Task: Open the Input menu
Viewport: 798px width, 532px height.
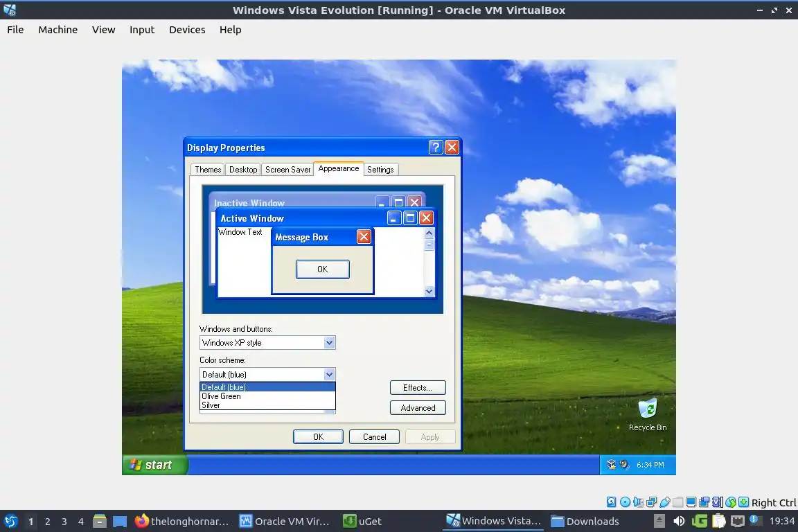Action: [142, 30]
